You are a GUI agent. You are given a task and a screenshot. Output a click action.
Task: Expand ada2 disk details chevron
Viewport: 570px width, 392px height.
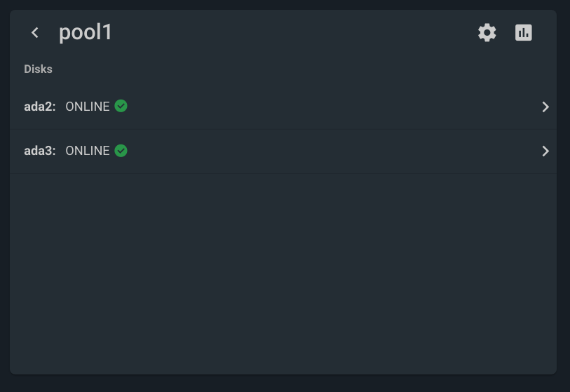point(545,107)
